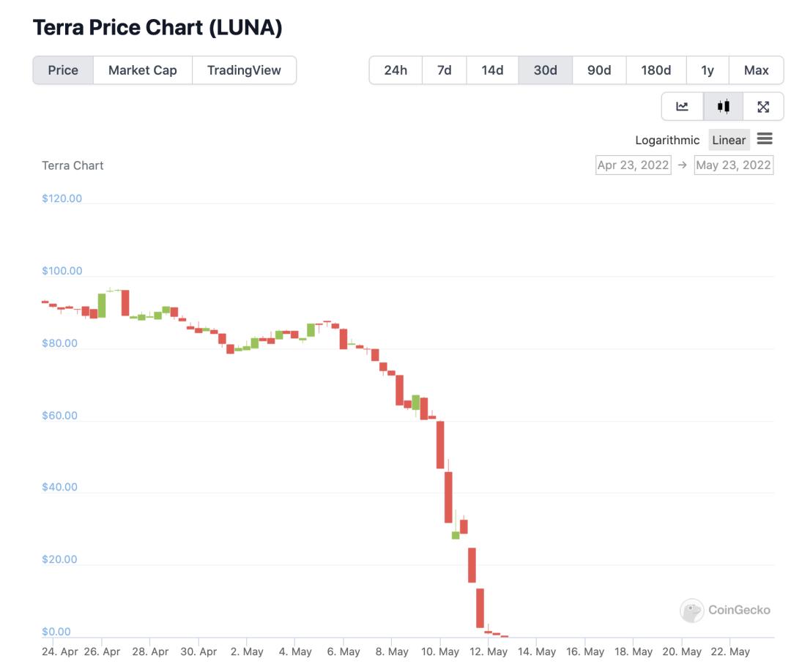Select the Price tab
The height and width of the screenshot is (672, 791).
[x=63, y=70]
